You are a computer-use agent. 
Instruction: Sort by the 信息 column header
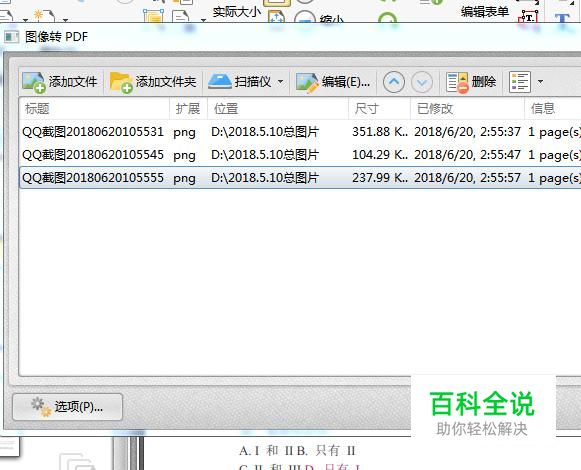point(553,109)
